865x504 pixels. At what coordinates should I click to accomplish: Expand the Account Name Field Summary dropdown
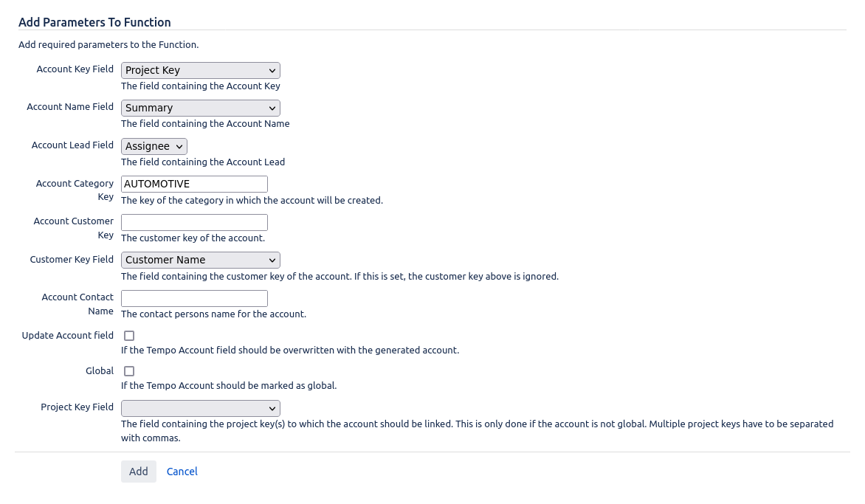click(x=200, y=108)
